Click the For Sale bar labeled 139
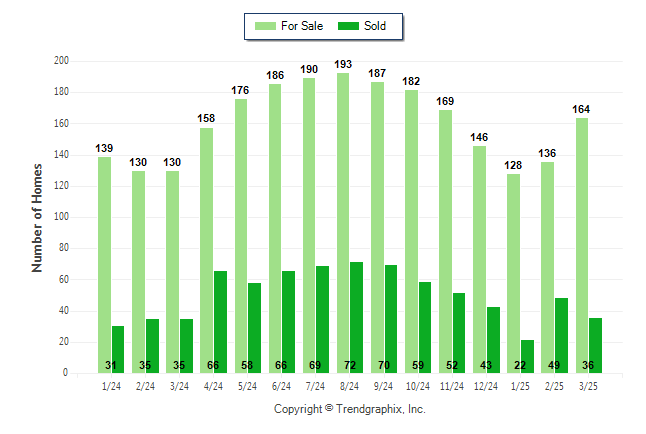 pos(104,265)
